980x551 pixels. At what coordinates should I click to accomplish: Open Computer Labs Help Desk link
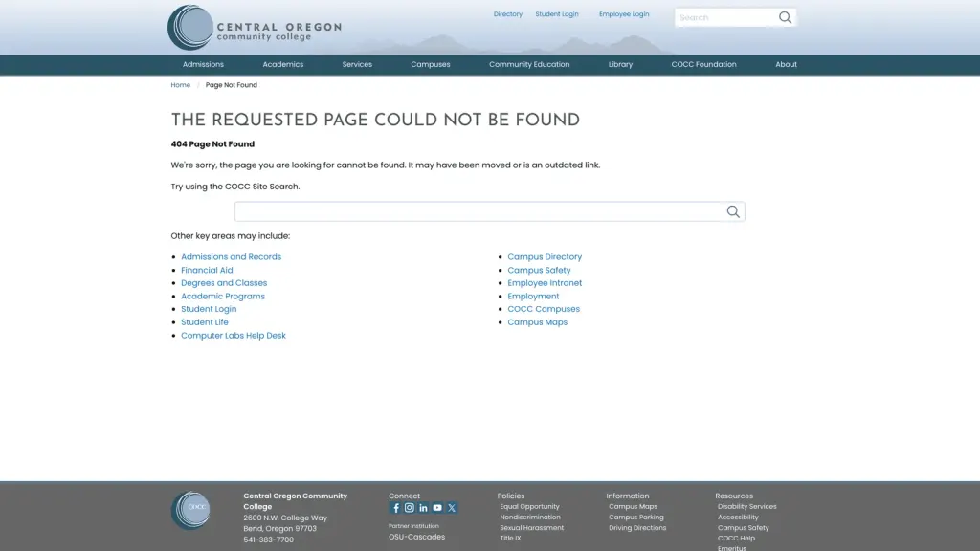pos(234,336)
